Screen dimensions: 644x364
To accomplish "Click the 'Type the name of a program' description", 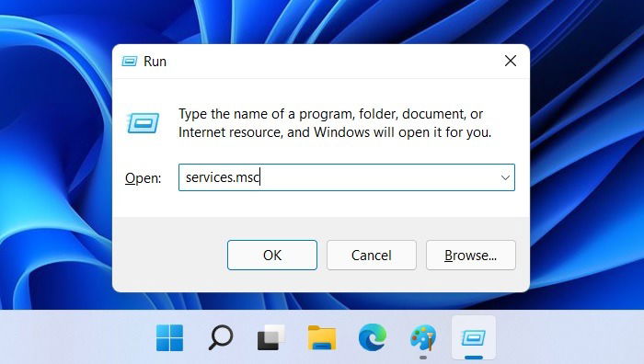I will point(335,122).
